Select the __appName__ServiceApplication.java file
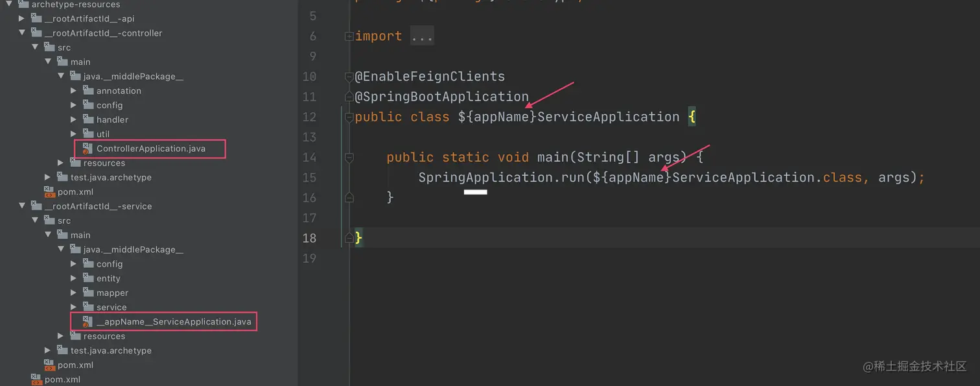The image size is (980, 386). 174,322
